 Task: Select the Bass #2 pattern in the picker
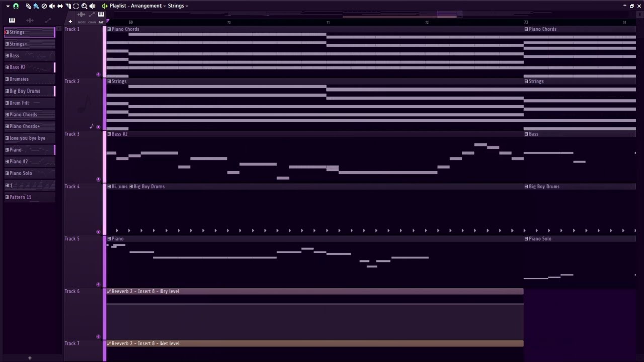tap(30, 67)
